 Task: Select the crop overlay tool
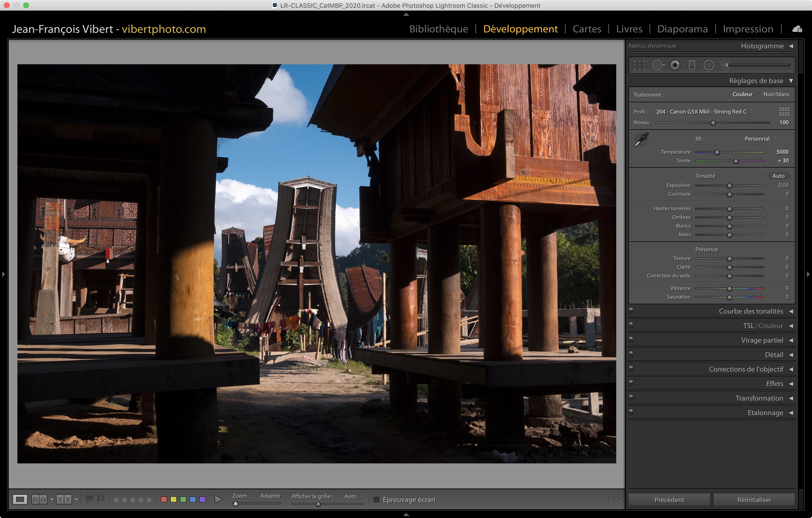point(639,65)
